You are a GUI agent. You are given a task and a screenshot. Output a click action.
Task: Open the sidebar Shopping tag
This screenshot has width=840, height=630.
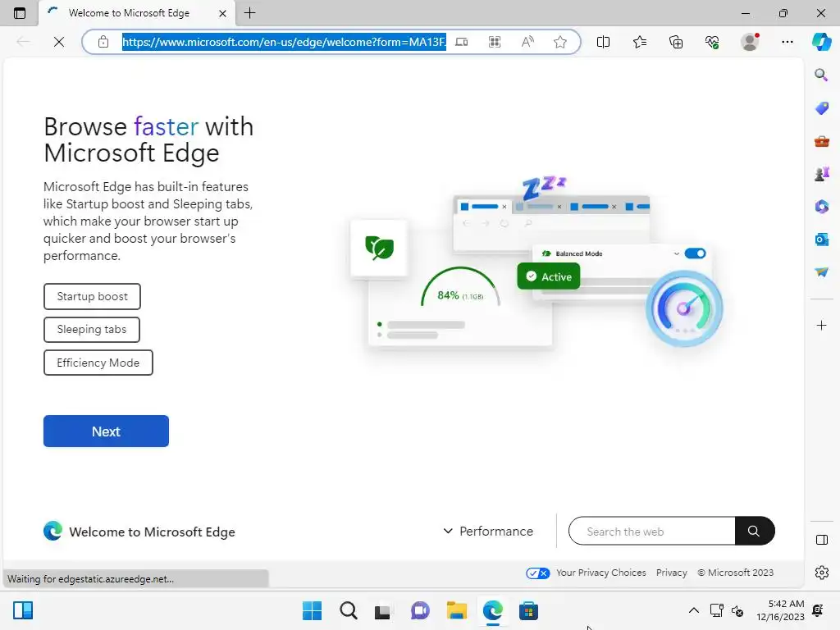[822, 108]
